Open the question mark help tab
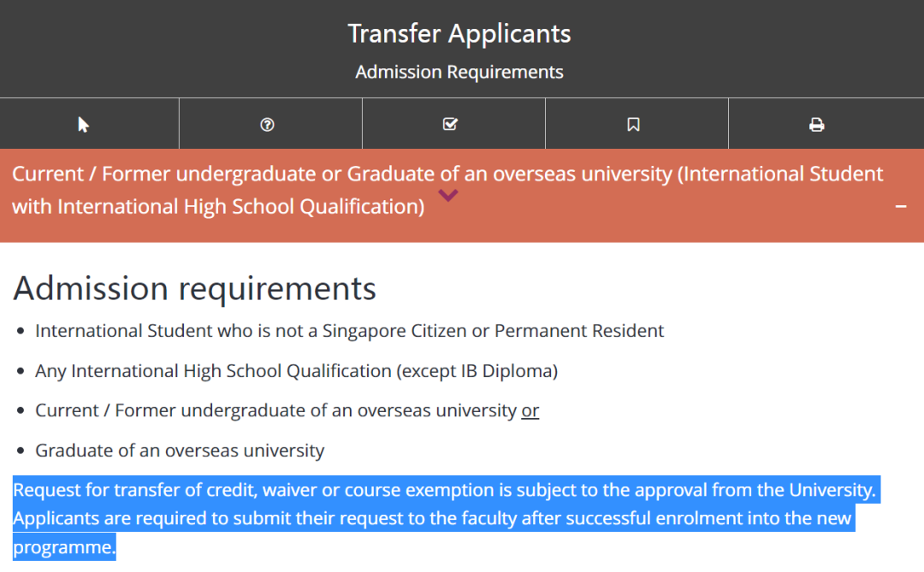 coord(270,124)
